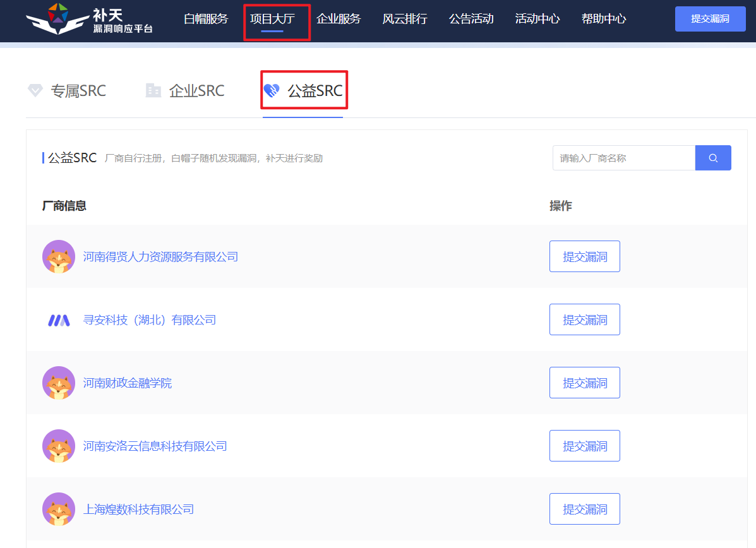Switch to the 专属SRC tab
The height and width of the screenshot is (548, 756).
[x=66, y=91]
